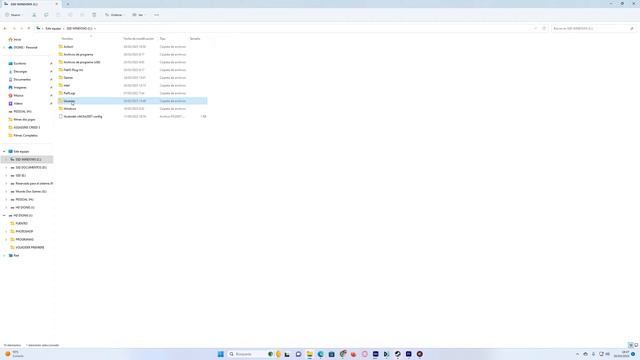Click the pin icon next to Música
This screenshot has height=360, width=640.
coord(51,96)
